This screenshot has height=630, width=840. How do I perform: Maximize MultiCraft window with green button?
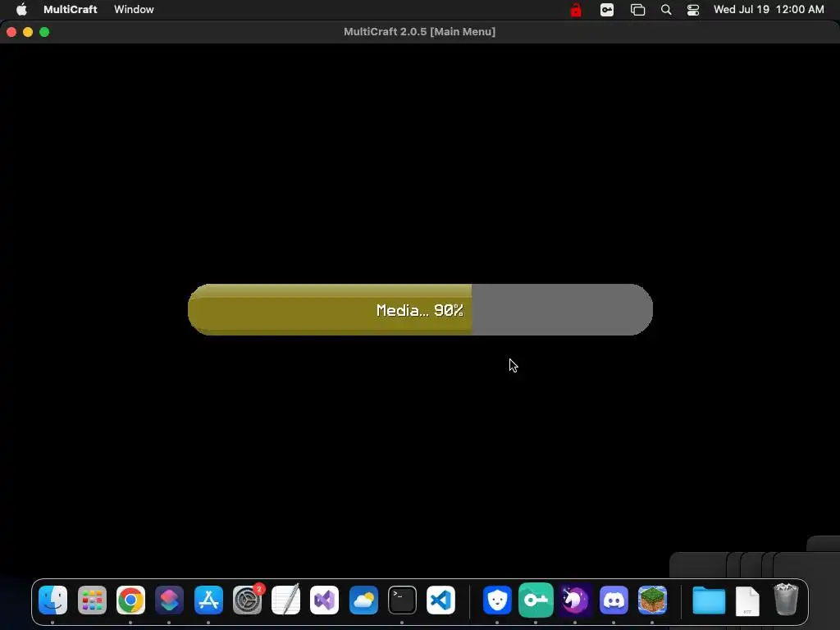(x=44, y=32)
